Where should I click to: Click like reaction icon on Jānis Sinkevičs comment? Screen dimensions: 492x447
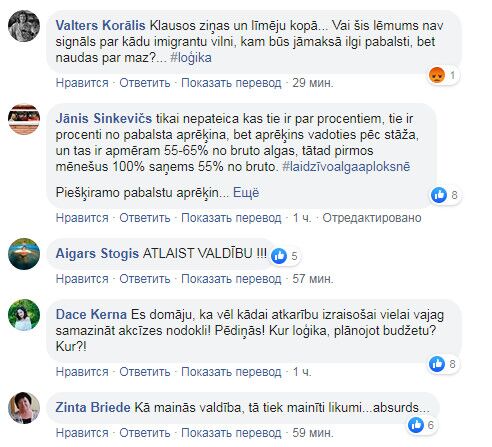pos(439,195)
